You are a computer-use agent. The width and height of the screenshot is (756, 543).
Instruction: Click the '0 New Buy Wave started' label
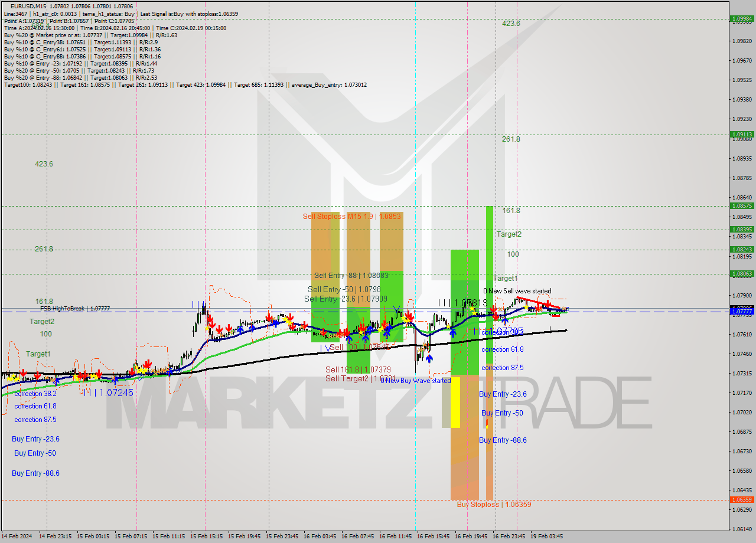coord(415,381)
